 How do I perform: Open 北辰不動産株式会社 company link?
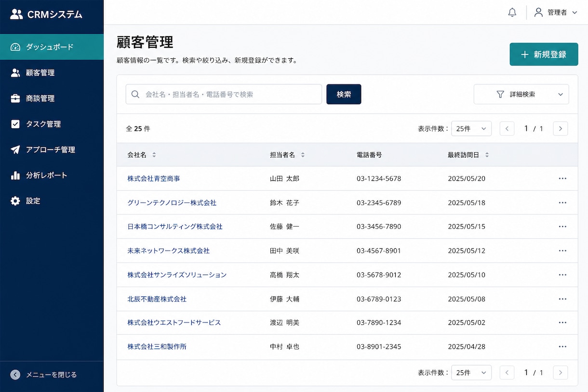[x=157, y=299]
